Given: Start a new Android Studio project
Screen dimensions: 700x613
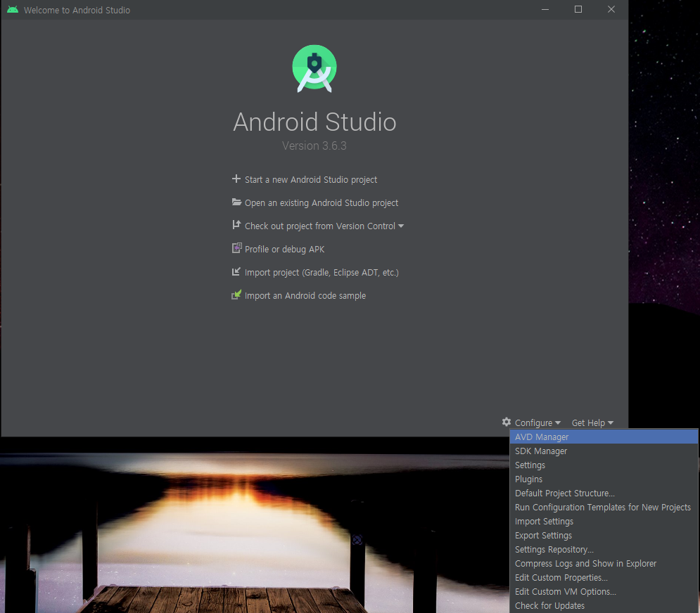Looking at the screenshot, I should pyautogui.click(x=311, y=179).
